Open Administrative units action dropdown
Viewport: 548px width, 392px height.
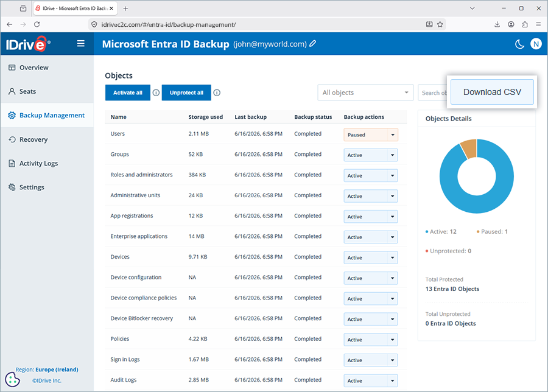coord(371,197)
